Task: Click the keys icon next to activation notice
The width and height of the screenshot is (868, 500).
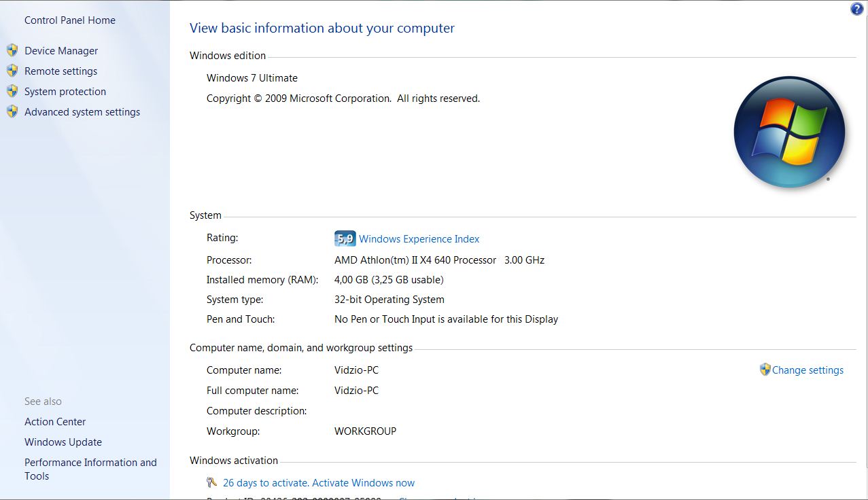Action: 212,482
